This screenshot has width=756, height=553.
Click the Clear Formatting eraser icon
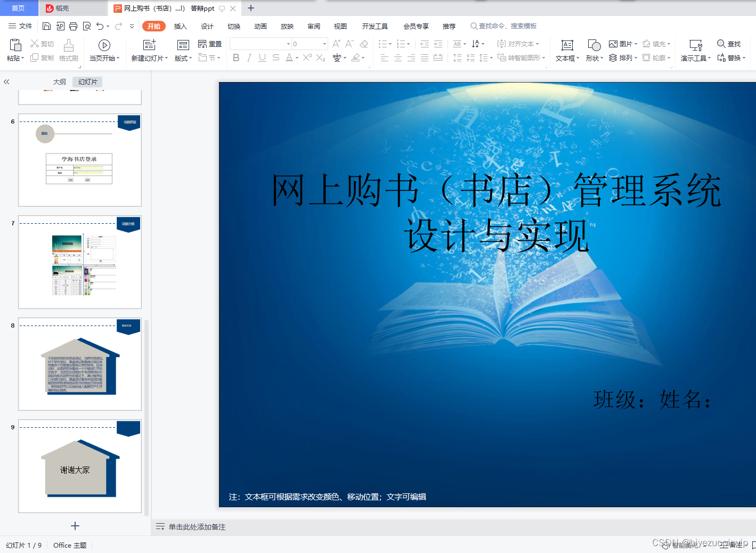click(x=364, y=44)
